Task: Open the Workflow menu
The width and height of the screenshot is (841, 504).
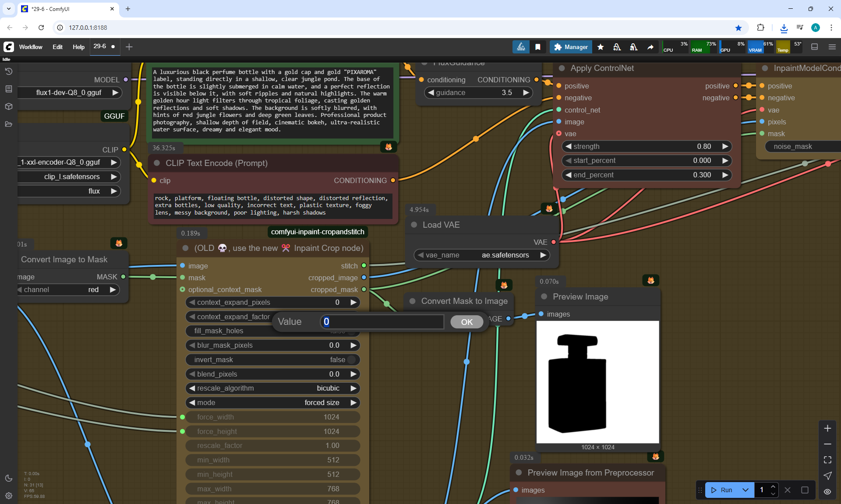Action: point(31,47)
